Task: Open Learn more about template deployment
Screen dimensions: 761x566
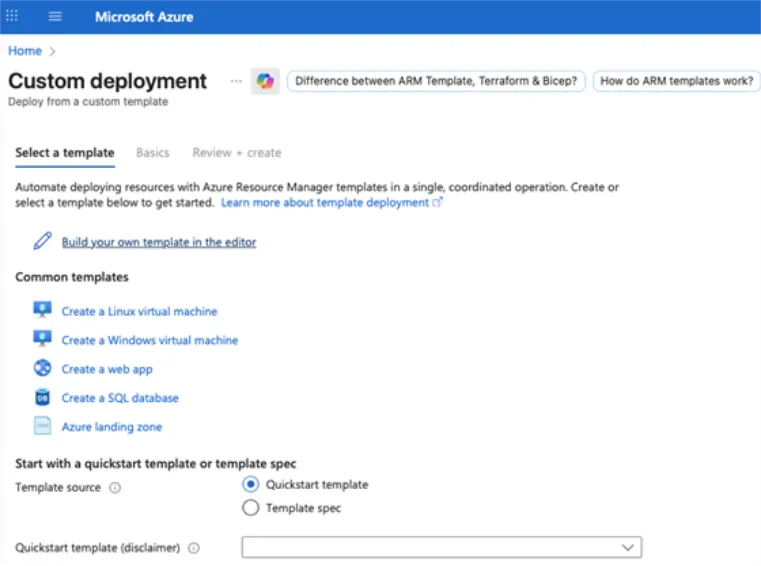Action: 325,202
